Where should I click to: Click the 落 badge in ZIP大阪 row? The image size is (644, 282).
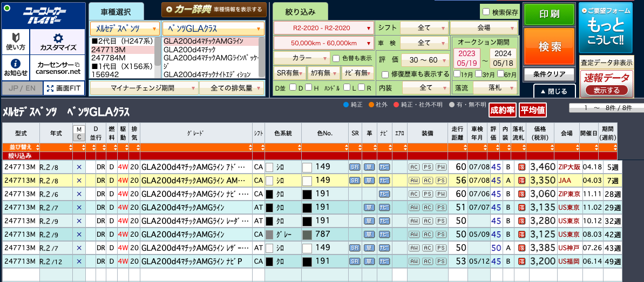[521, 167]
